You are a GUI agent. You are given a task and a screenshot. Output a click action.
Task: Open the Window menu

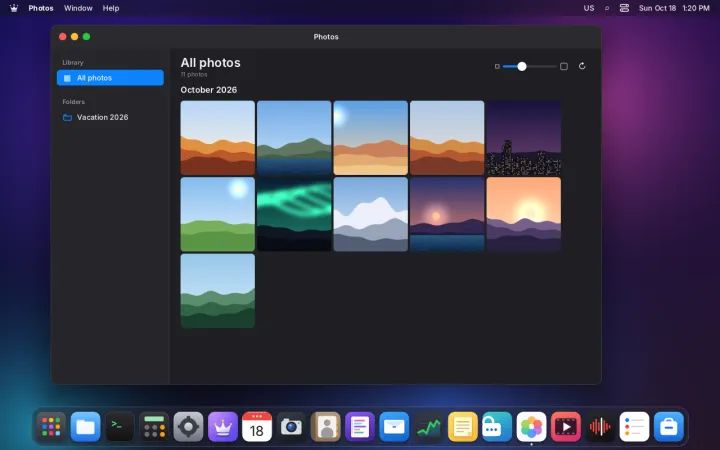(78, 8)
